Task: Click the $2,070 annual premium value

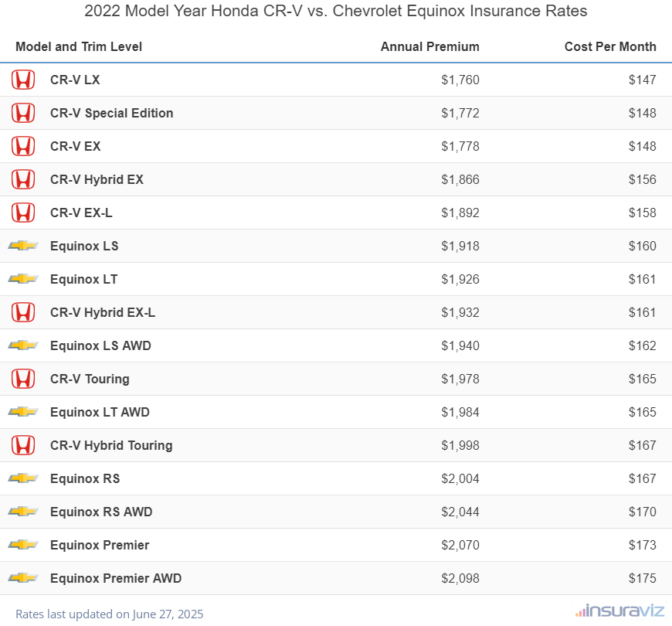Action: tap(460, 546)
